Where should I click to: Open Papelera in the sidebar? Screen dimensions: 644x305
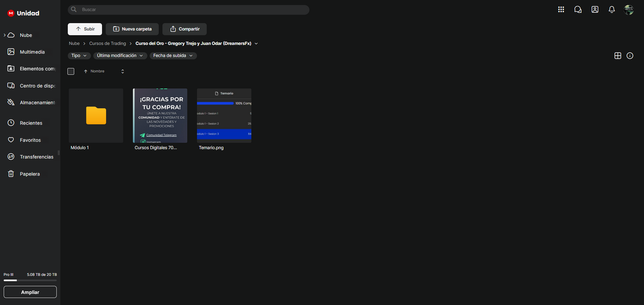29,174
